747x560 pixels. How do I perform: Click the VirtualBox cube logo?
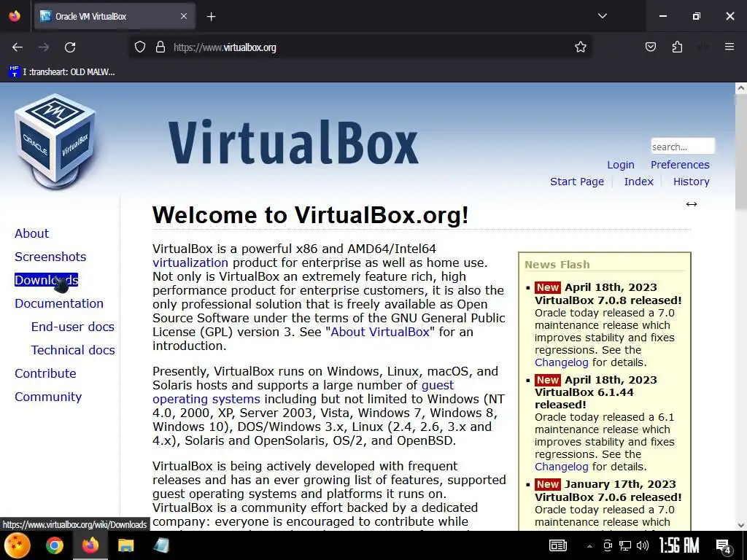[55, 141]
